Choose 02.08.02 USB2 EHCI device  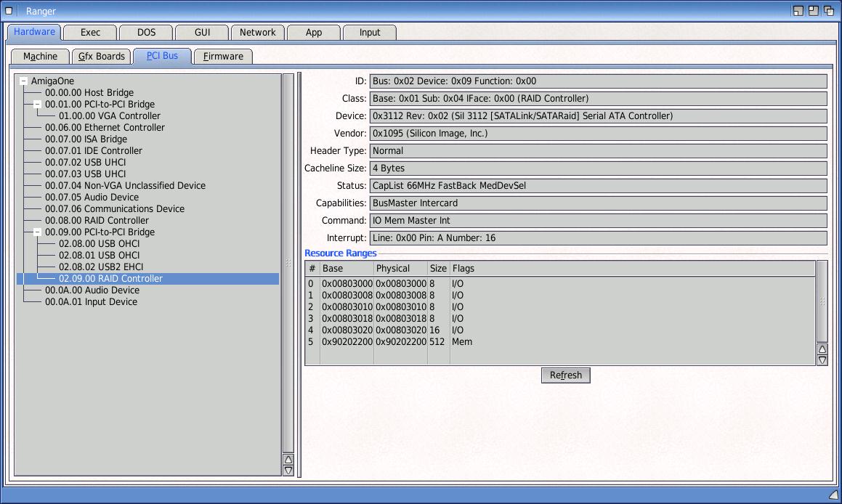point(100,267)
